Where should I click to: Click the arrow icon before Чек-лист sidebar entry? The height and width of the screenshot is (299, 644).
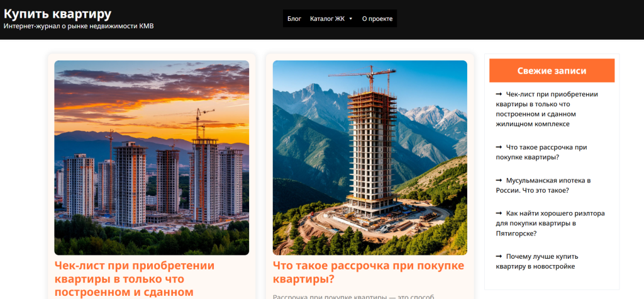(499, 94)
